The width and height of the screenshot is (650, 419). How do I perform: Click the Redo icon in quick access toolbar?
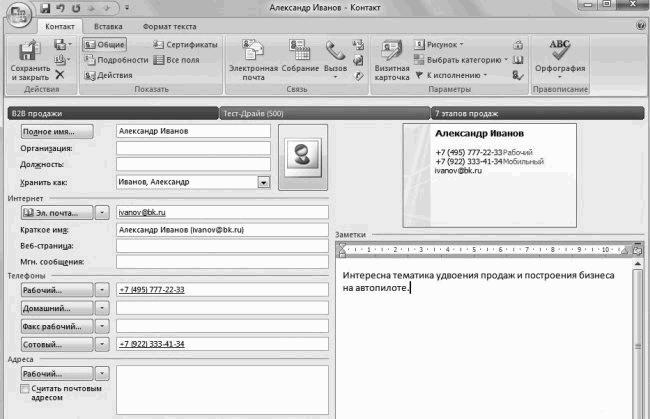[x=76, y=8]
